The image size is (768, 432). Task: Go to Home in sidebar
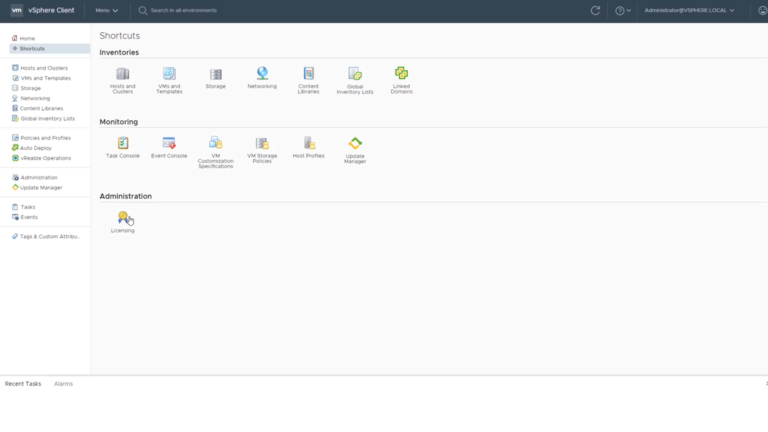coord(23,38)
